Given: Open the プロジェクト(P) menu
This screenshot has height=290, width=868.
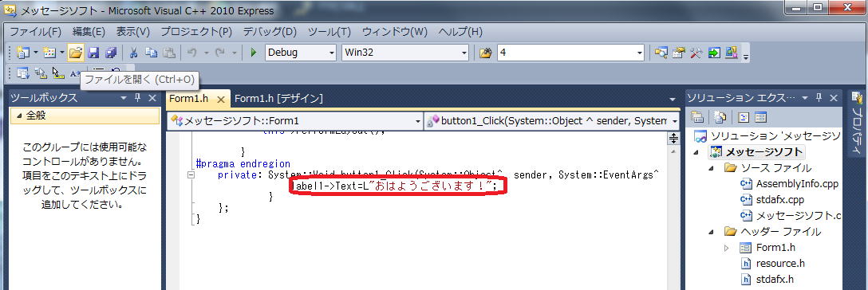Looking at the screenshot, I should 196,32.
